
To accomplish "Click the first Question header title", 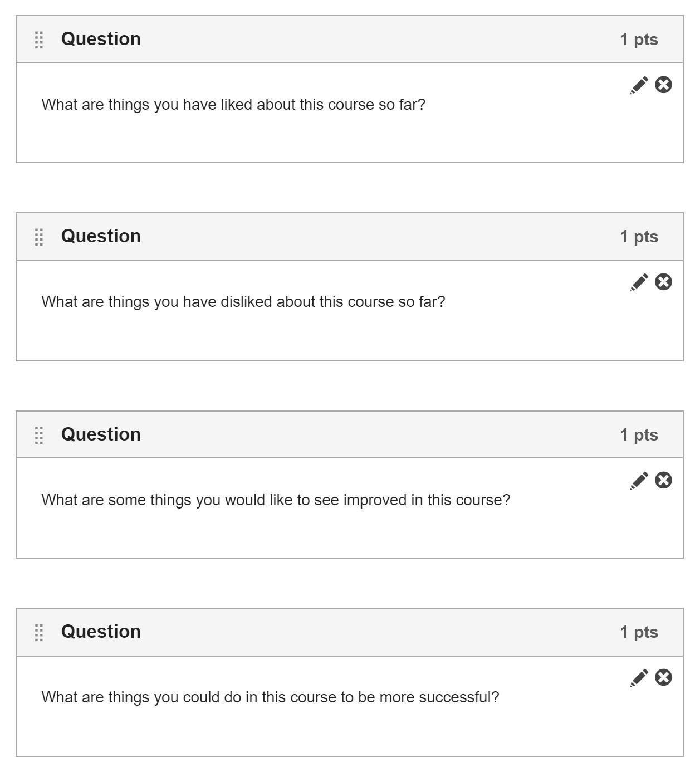I will coord(101,39).
